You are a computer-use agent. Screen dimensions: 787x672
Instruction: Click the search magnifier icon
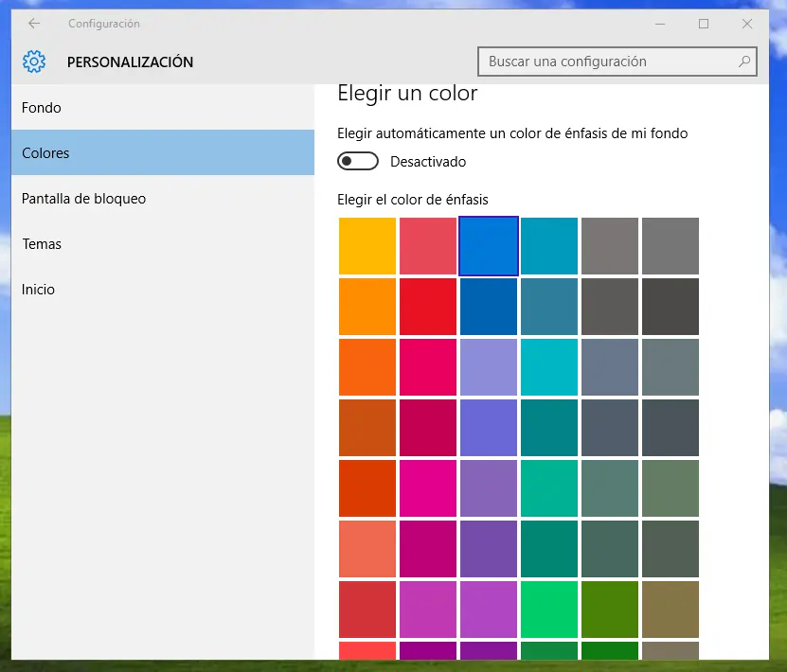click(x=744, y=62)
